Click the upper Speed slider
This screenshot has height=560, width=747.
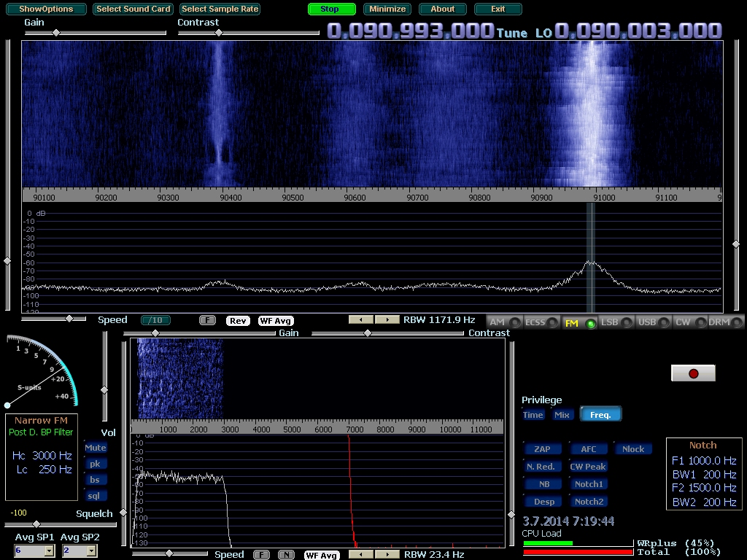(x=54, y=319)
